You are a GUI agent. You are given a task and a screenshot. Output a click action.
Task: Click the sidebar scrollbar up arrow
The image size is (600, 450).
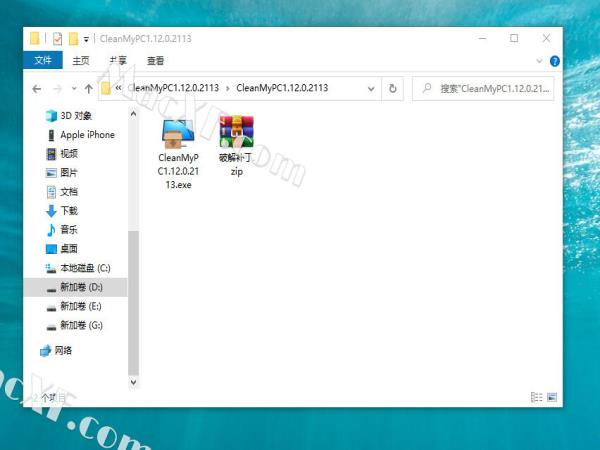pos(133,114)
